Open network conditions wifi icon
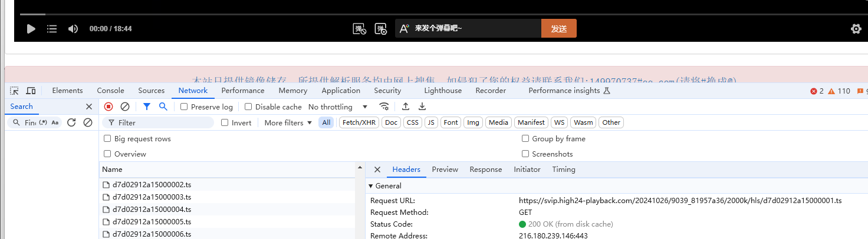This screenshot has height=239, width=868. pos(384,107)
